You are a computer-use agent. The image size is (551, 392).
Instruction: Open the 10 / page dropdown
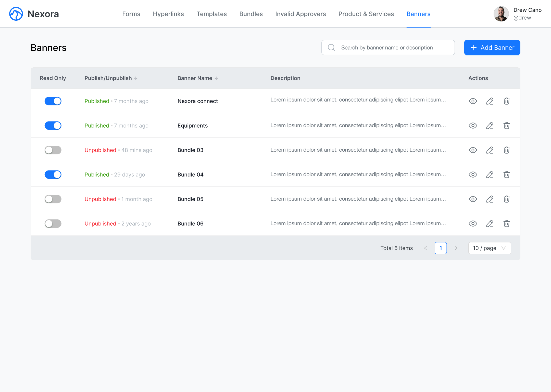[489, 248]
